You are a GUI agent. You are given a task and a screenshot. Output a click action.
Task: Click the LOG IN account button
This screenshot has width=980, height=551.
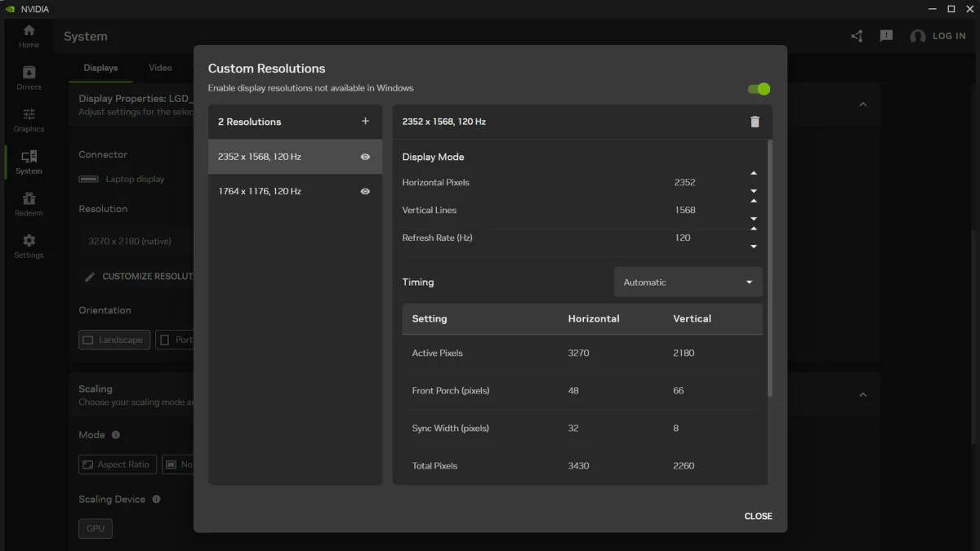[938, 36]
